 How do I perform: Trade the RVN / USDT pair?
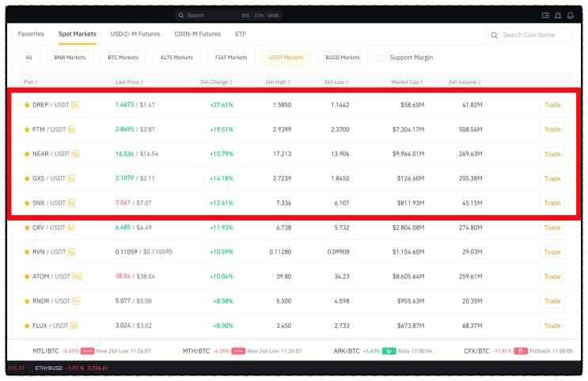point(552,252)
